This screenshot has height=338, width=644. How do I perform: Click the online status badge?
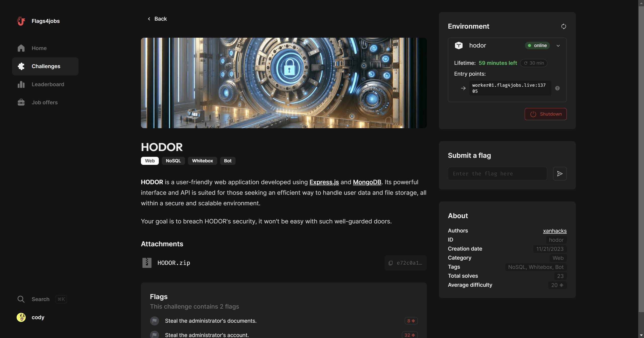(x=537, y=45)
